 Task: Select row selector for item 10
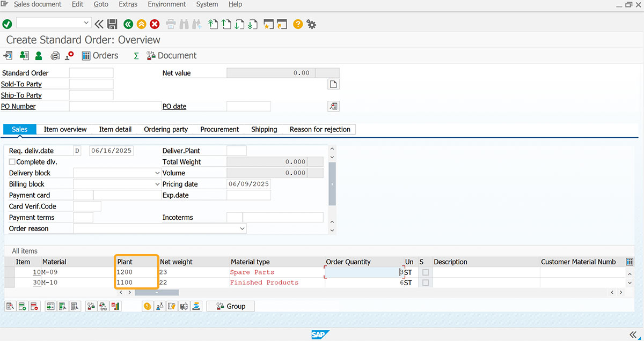[x=9, y=272]
